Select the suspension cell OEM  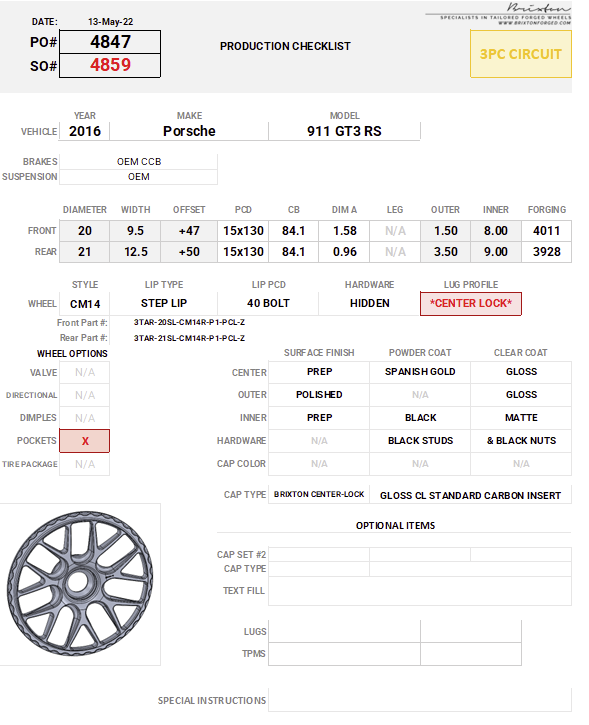point(138,177)
